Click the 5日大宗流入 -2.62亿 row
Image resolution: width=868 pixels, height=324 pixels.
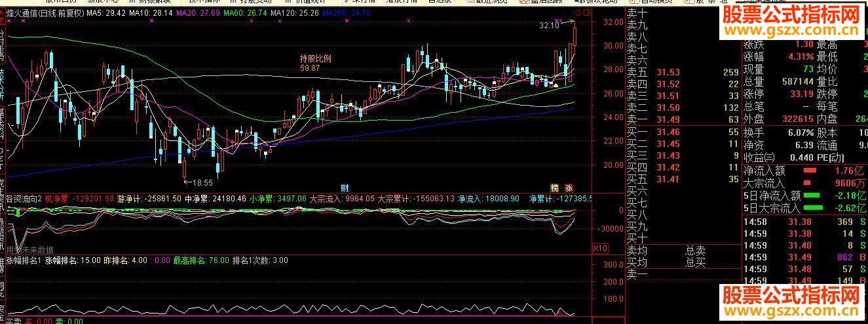[x=805, y=209]
